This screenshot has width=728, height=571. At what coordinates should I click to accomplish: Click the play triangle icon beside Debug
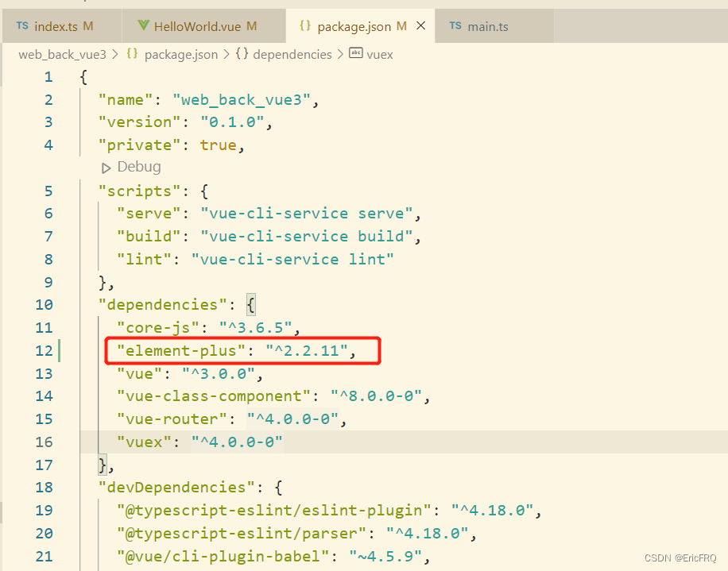106,168
